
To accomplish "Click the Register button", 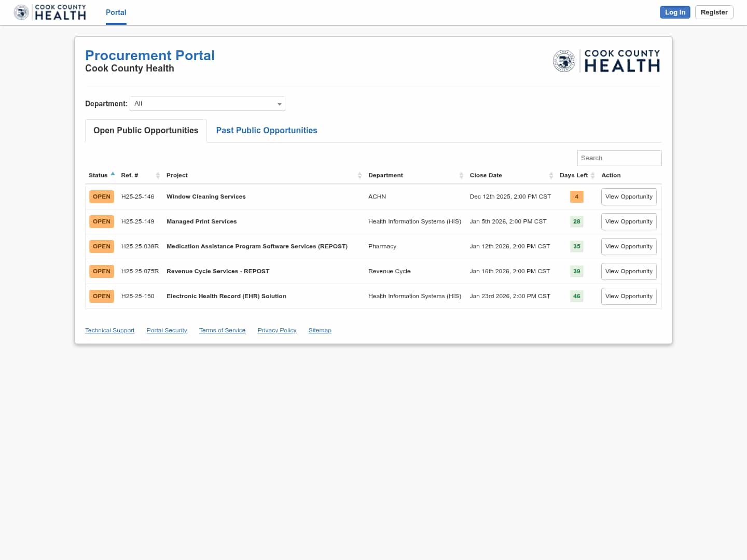I will point(714,12).
